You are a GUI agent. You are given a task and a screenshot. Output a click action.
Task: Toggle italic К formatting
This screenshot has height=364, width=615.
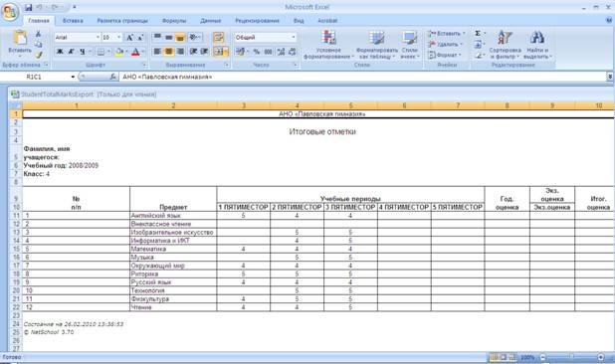[x=71, y=52]
